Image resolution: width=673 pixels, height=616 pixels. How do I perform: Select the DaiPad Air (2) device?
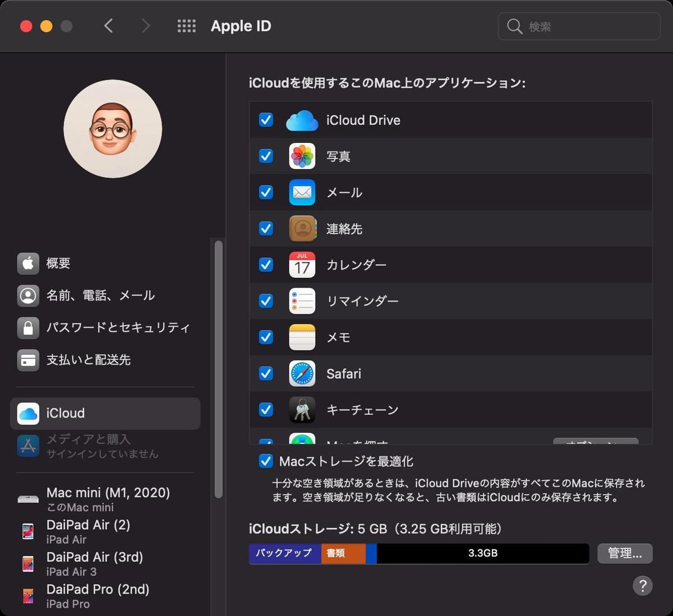(x=105, y=531)
